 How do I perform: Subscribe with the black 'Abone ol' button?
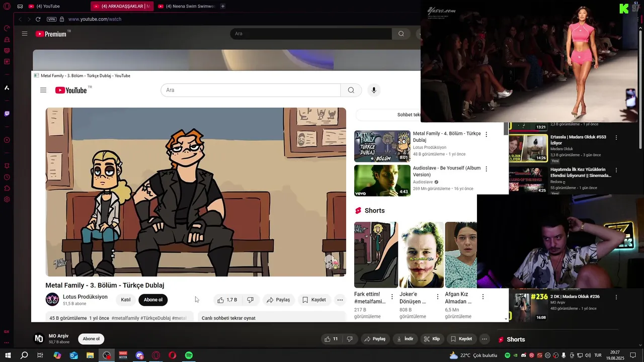[x=153, y=300]
